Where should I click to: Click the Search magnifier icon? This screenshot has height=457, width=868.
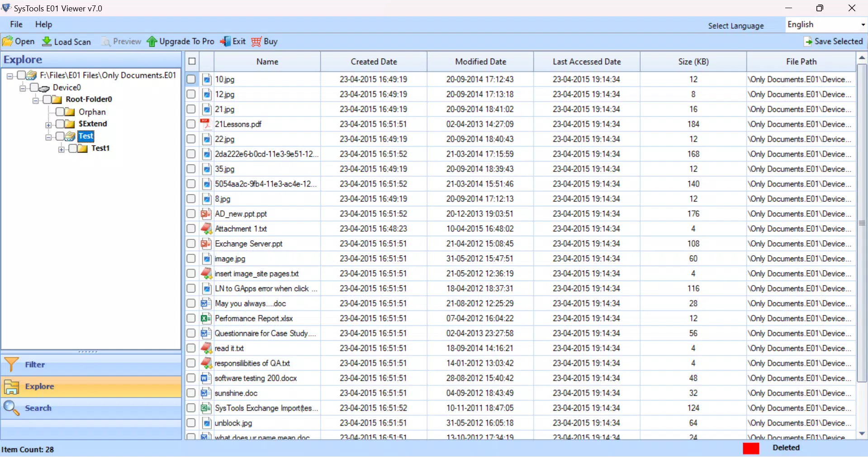click(x=11, y=408)
